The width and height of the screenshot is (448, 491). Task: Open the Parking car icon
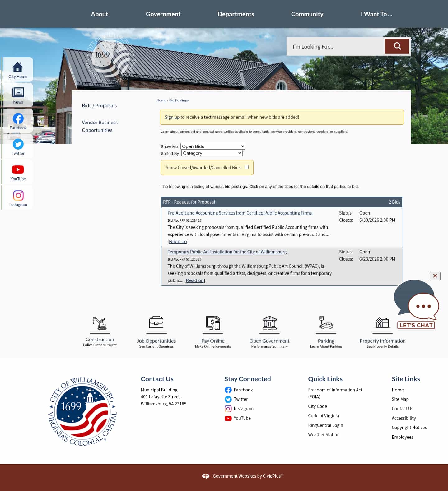(326, 323)
